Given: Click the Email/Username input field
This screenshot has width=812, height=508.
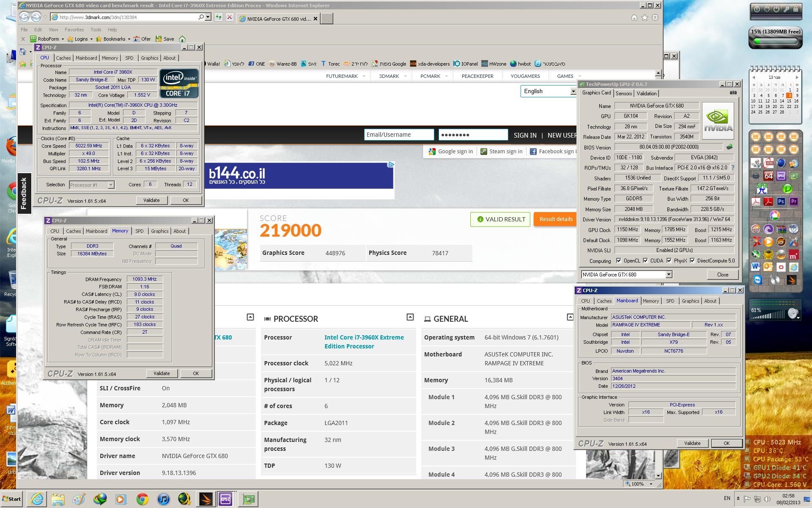Looking at the screenshot, I should tap(399, 135).
